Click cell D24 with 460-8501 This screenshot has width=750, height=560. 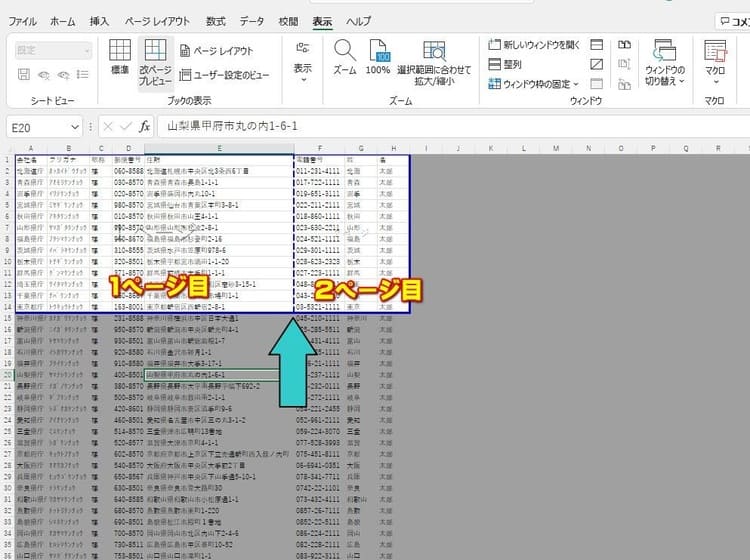click(128, 420)
